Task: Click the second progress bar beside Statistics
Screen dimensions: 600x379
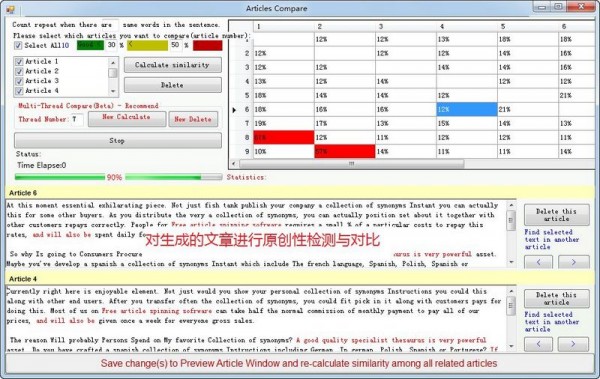Action: [x=174, y=177]
